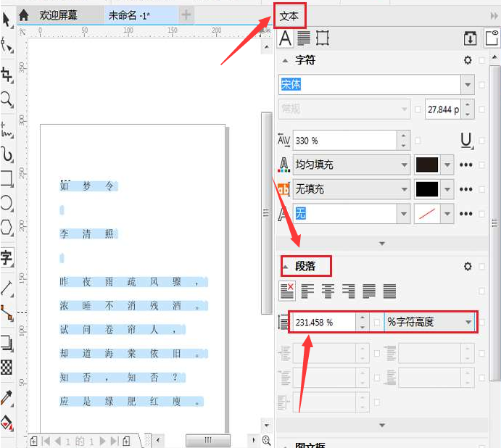Image resolution: width=501 pixels, height=448 pixels.
Task: Toggle checkbox right of 字符 header
Action: pyautogui.click(x=482, y=60)
